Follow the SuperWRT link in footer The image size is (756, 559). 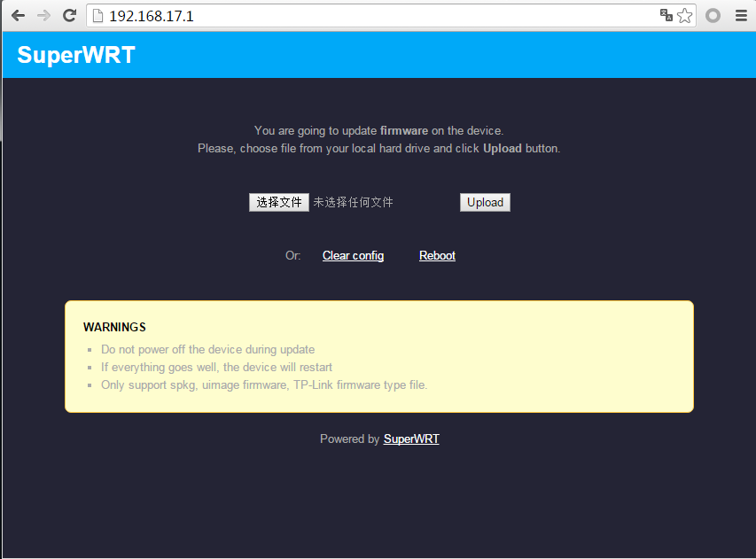point(411,439)
